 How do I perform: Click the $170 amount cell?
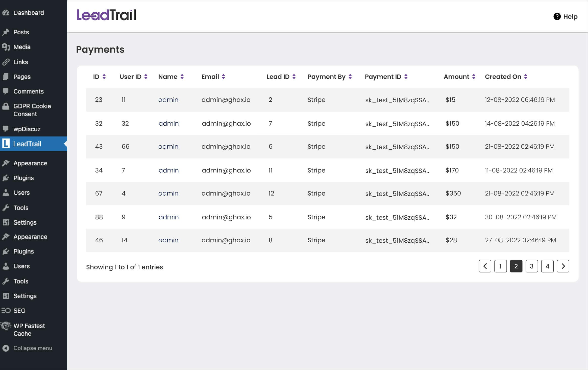click(452, 170)
